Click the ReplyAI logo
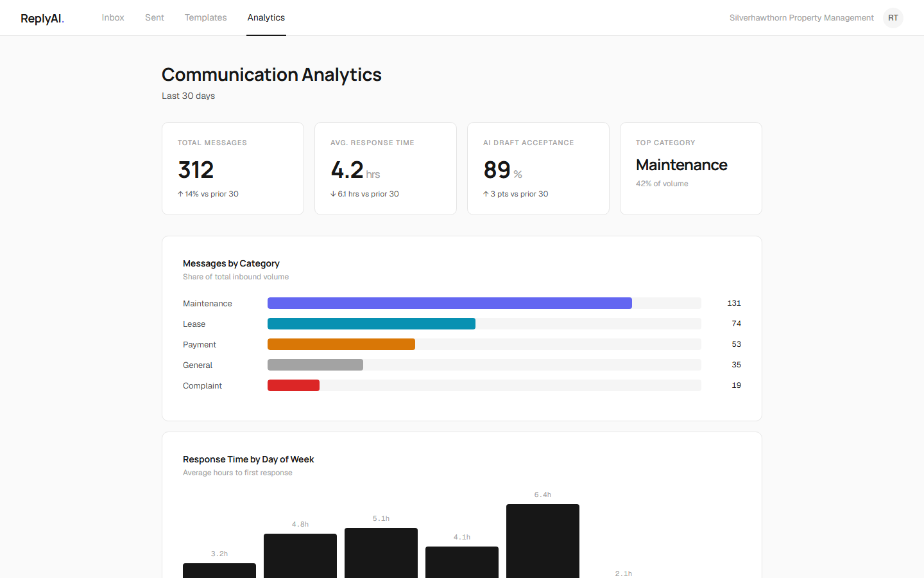 point(42,18)
